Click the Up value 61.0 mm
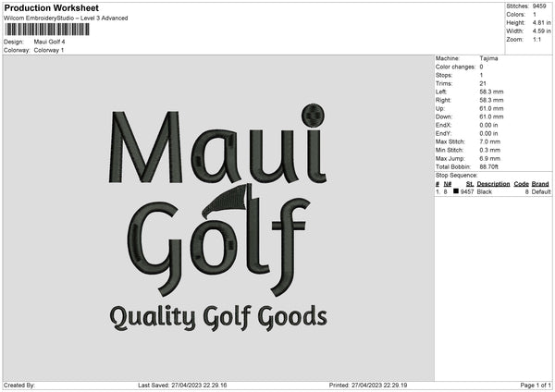This screenshot has height=392, width=555. (491, 108)
